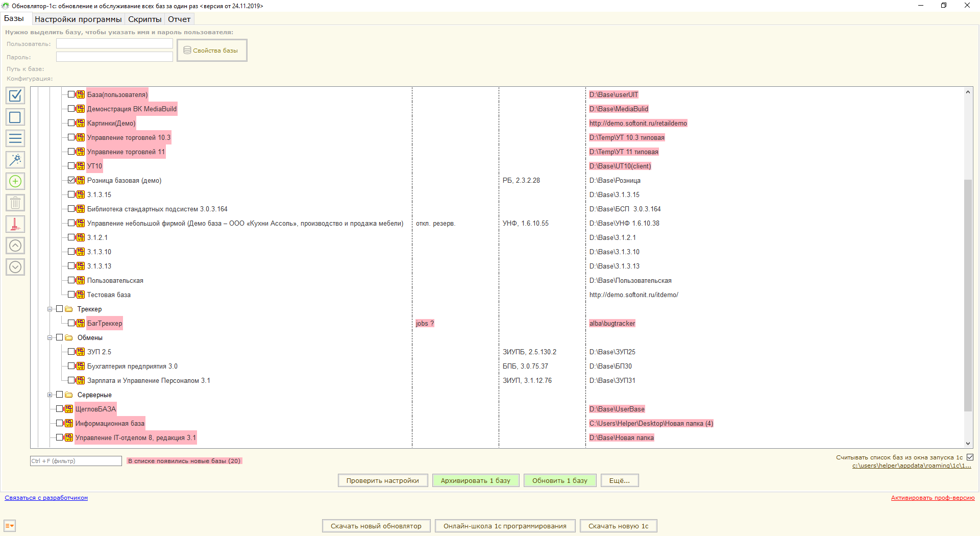
Task: Click the magic wand icon in sidebar
Action: click(15, 160)
